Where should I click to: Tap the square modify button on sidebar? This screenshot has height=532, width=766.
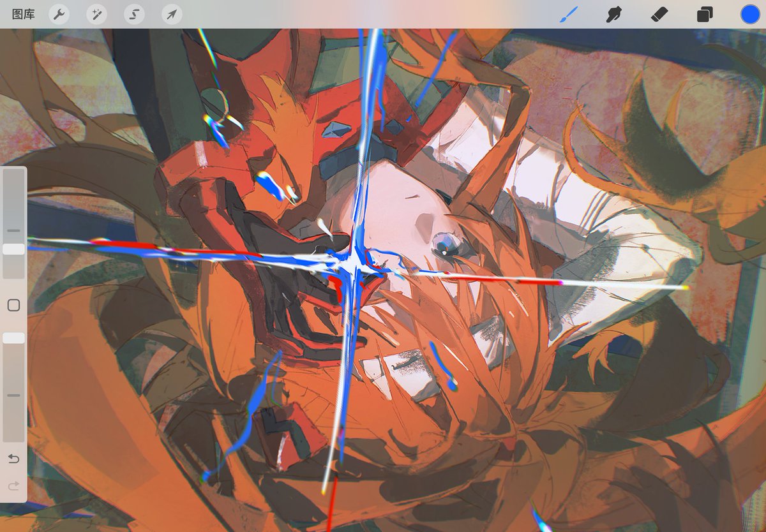click(13, 306)
